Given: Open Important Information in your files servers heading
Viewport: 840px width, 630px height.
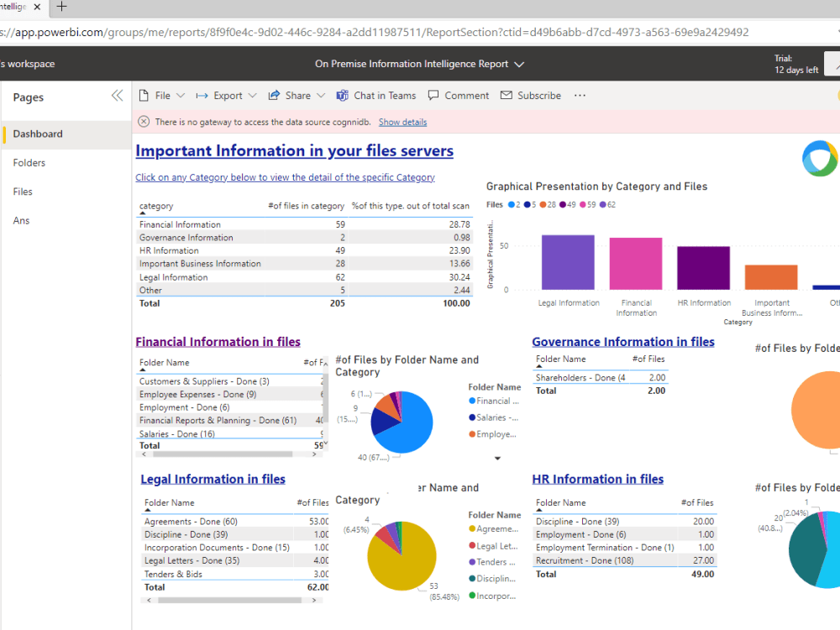Looking at the screenshot, I should coord(294,151).
